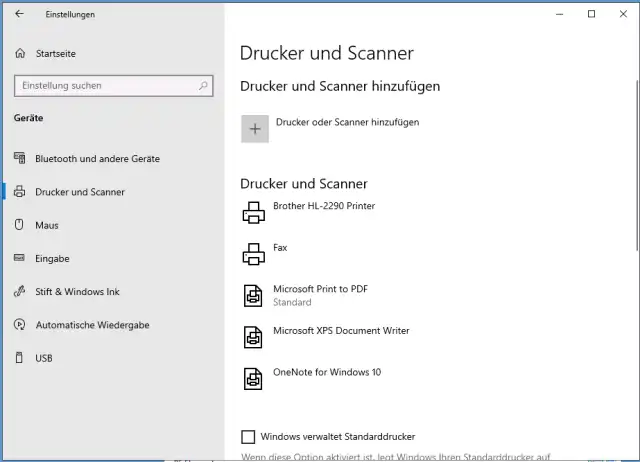Select the Fax printer icon
The height and width of the screenshot is (462, 640).
click(x=254, y=253)
